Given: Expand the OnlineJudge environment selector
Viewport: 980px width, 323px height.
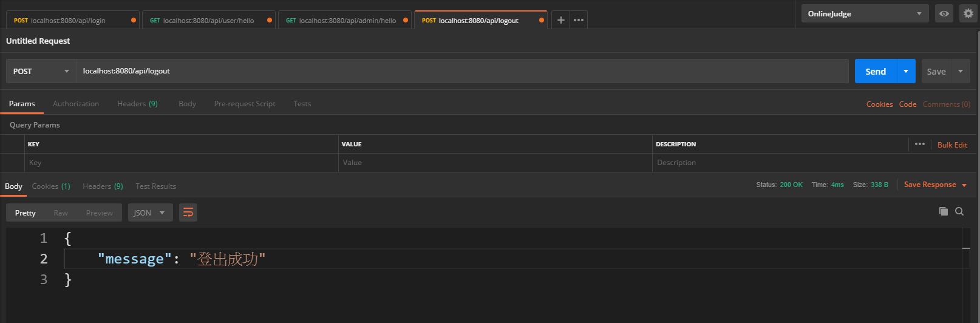Looking at the screenshot, I should pyautogui.click(x=864, y=13).
